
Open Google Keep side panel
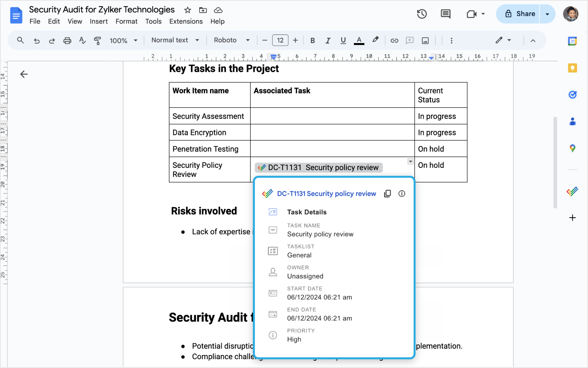point(572,68)
